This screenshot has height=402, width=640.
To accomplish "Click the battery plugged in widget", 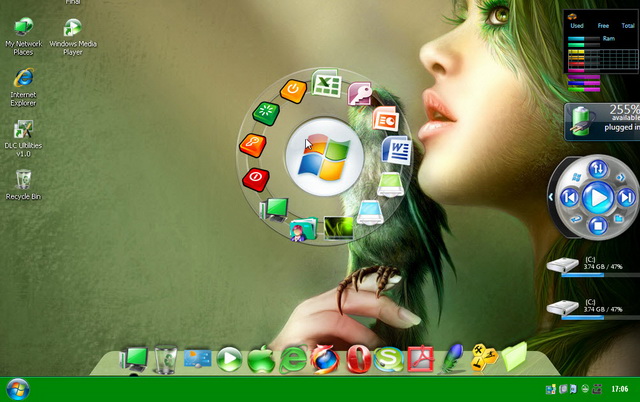I will click(x=602, y=122).
